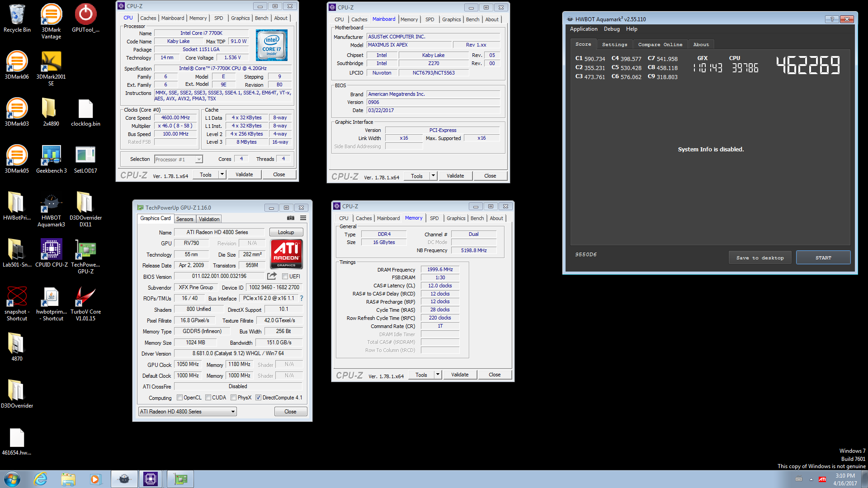The height and width of the screenshot is (488, 868).
Task: Open 3DMark05 desktop shortcut
Action: (x=17, y=159)
